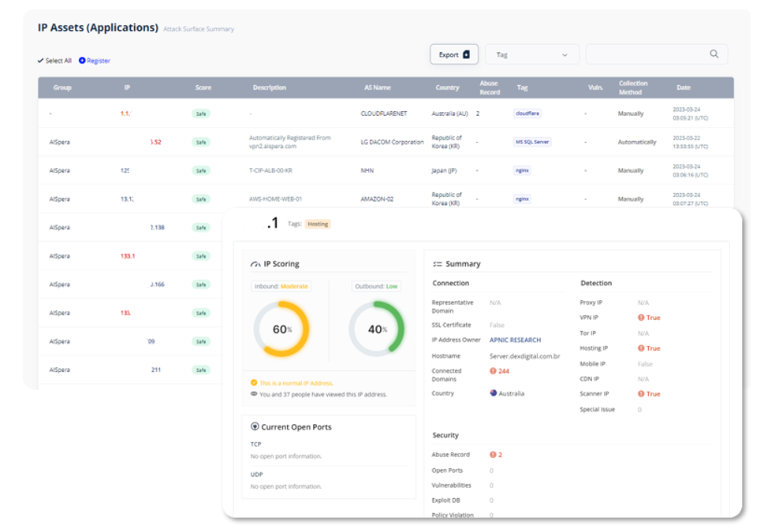Click the Scanner IP True warning icon
Screen dimensions: 764x532
[x=641, y=393]
